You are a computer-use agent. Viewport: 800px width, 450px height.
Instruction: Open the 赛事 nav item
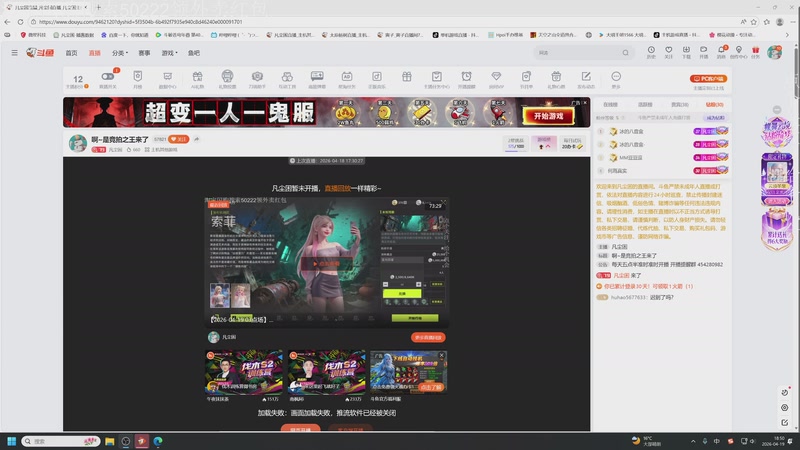click(144, 53)
